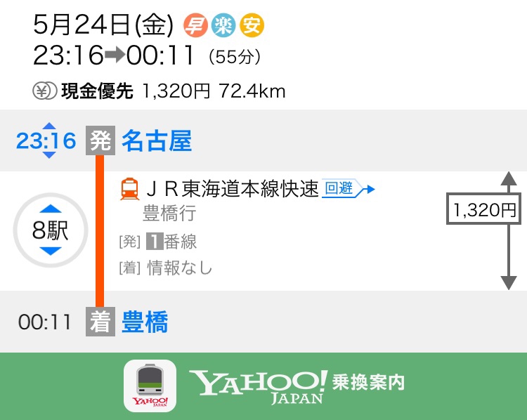Click the 23:16 departure time
Viewport: 527px width, 420px height.
pyautogui.click(x=46, y=140)
